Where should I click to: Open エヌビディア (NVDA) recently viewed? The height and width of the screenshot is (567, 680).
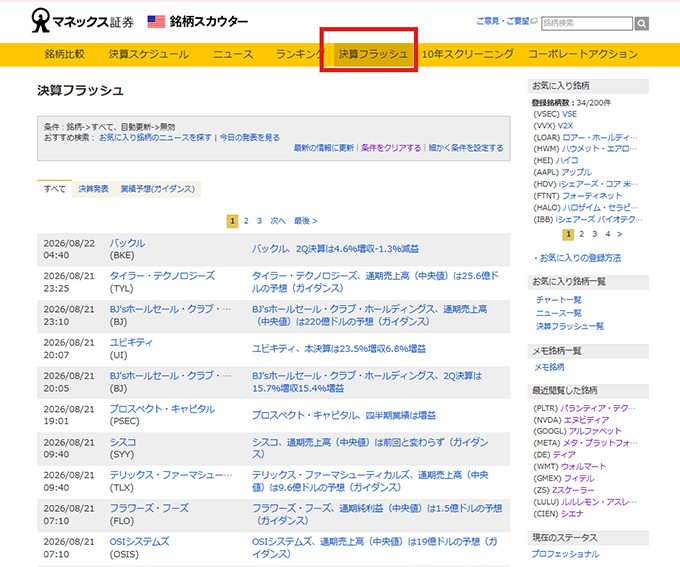pyautogui.click(x=586, y=420)
